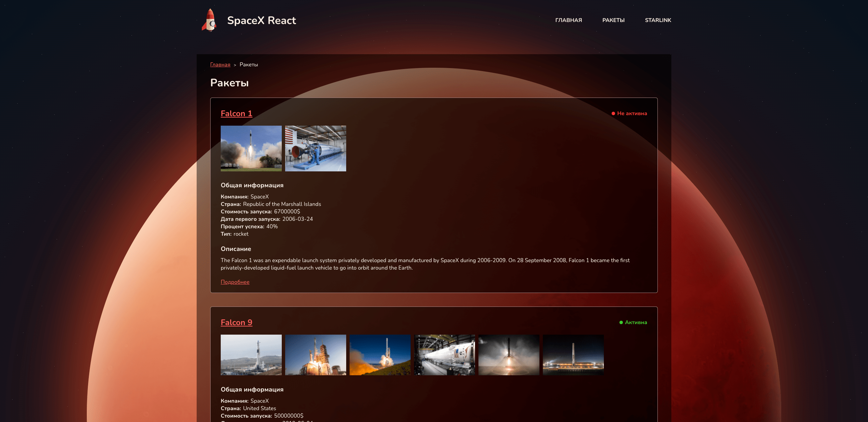Click the Тип: rocket line
Screen dimensions: 868x422
point(235,234)
